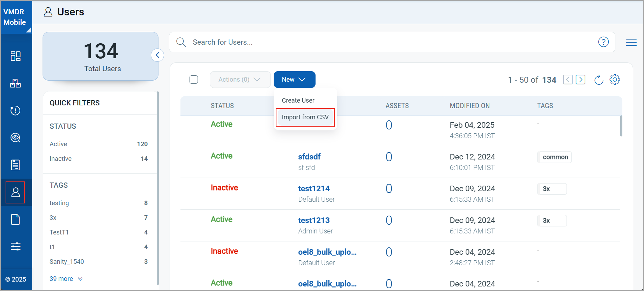Click Inactive status in test1214 row
The width and height of the screenshot is (644, 291).
coord(224,188)
